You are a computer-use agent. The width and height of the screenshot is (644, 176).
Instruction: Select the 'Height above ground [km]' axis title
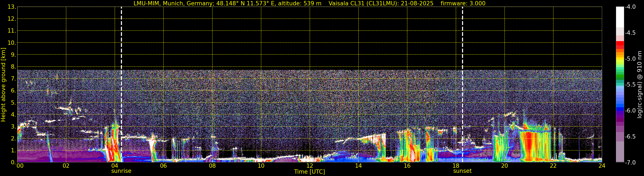coord(3,85)
